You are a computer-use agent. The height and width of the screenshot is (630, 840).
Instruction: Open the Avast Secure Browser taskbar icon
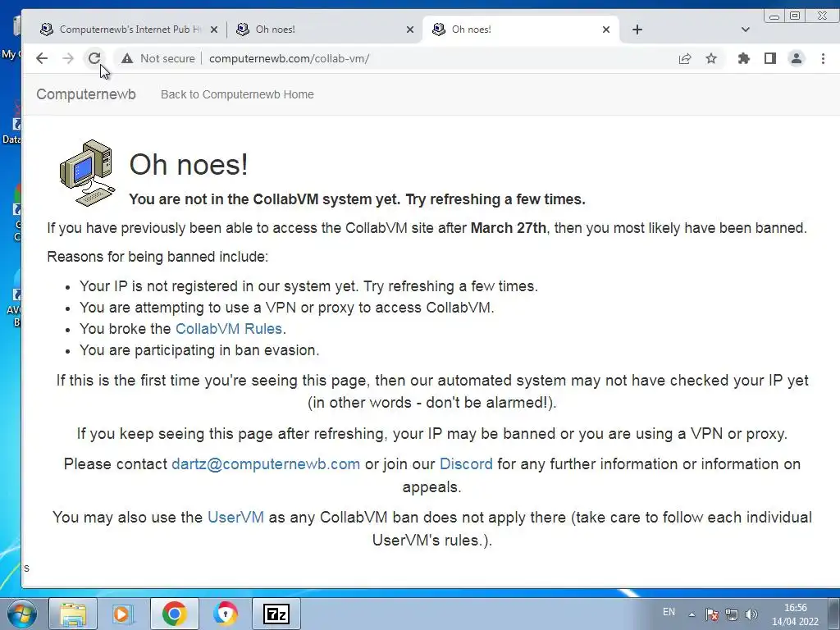click(x=226, y=614)
